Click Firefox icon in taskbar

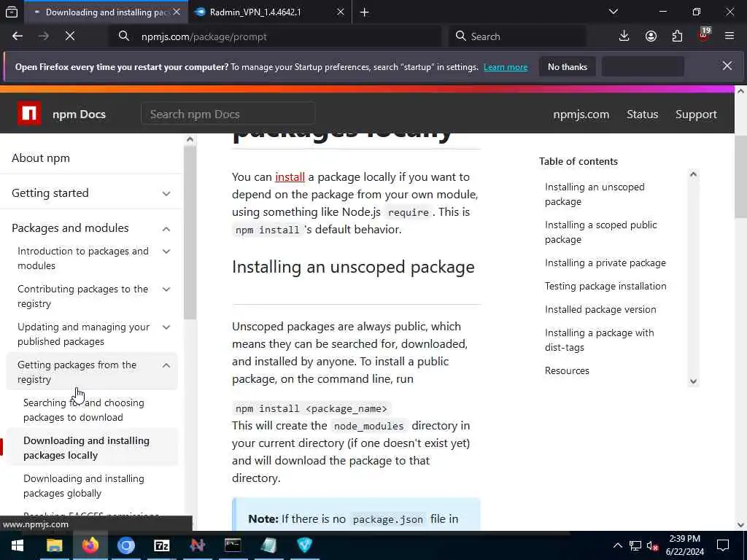(90, 545)
